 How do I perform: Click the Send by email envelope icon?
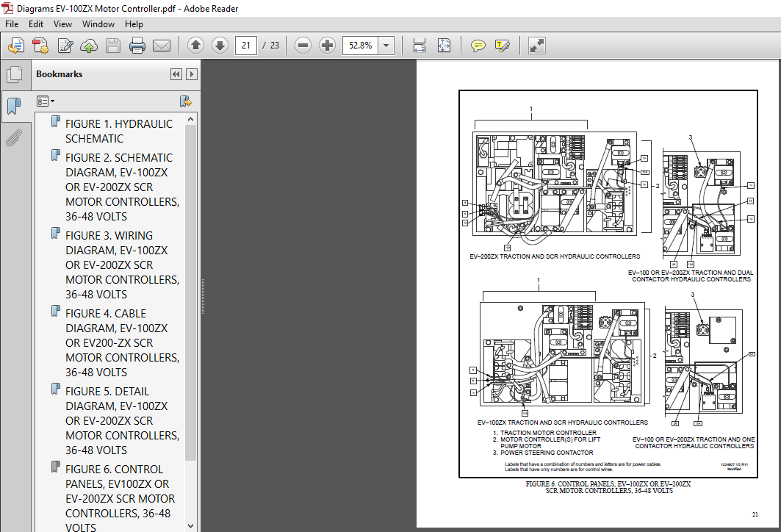[x=162, y=46]
